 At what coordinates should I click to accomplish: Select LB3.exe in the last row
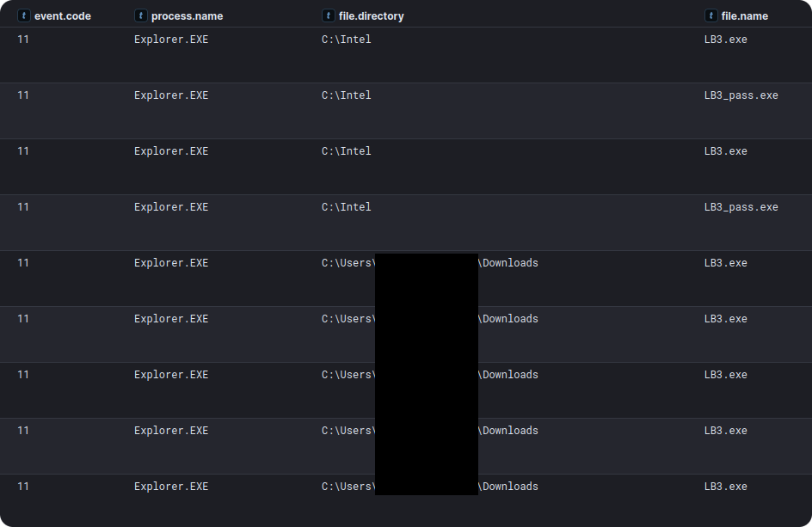tap(725, 487)
